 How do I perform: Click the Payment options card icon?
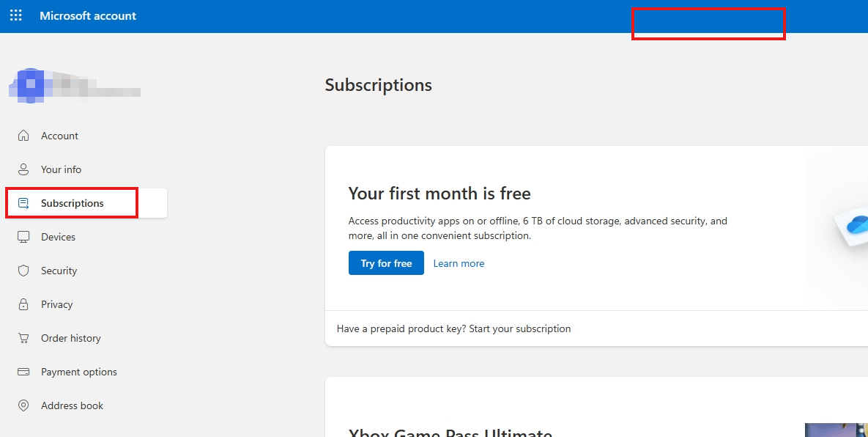(23, 372)
